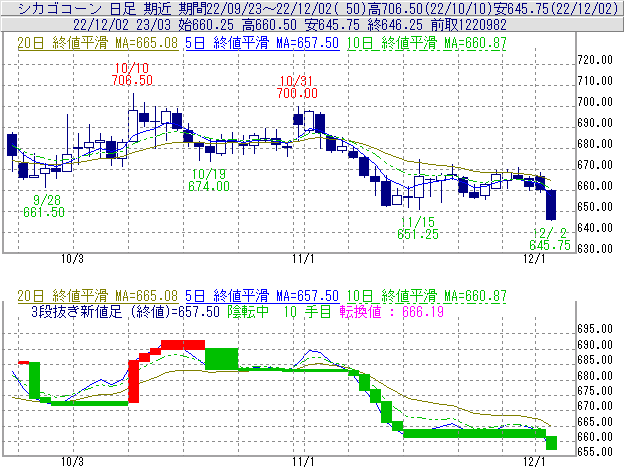Click the 640.00 price axis label
Screen dimensions: 624x475
[595, 228]
